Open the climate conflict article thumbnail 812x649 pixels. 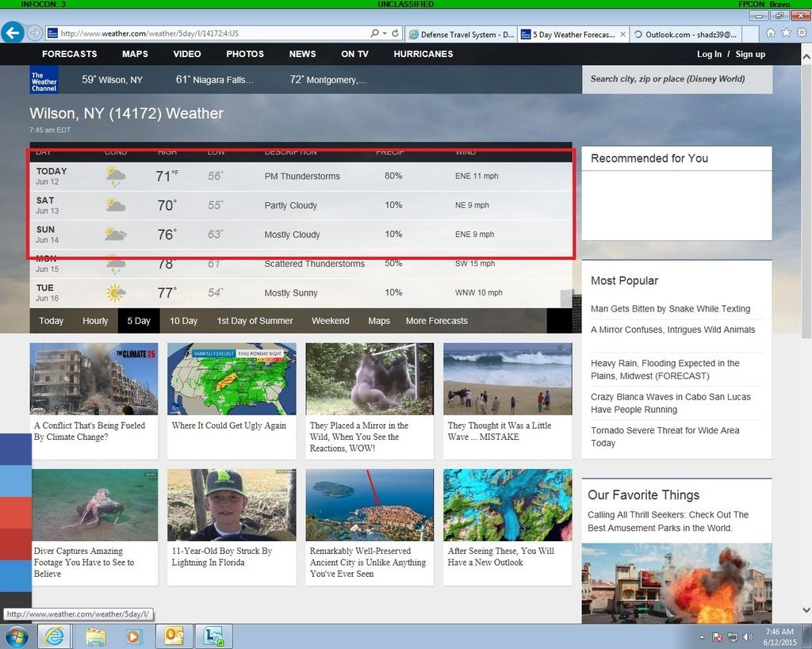click(94, 379)
